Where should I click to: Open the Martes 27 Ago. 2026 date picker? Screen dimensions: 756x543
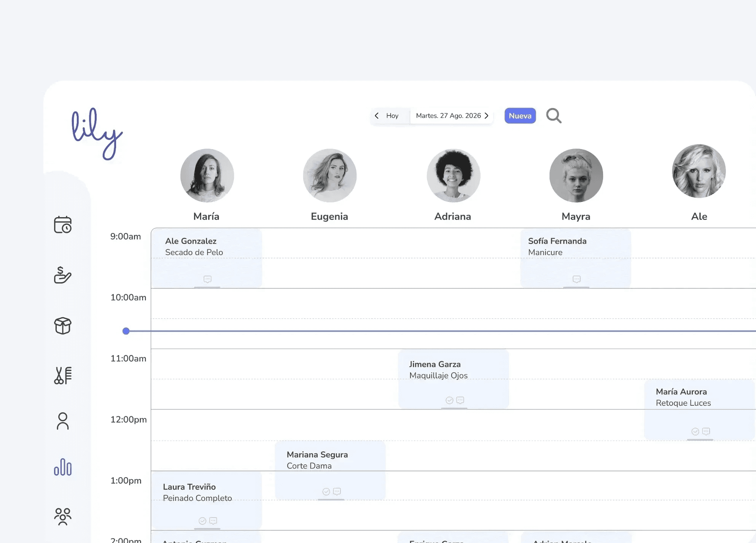click(448, 116)
